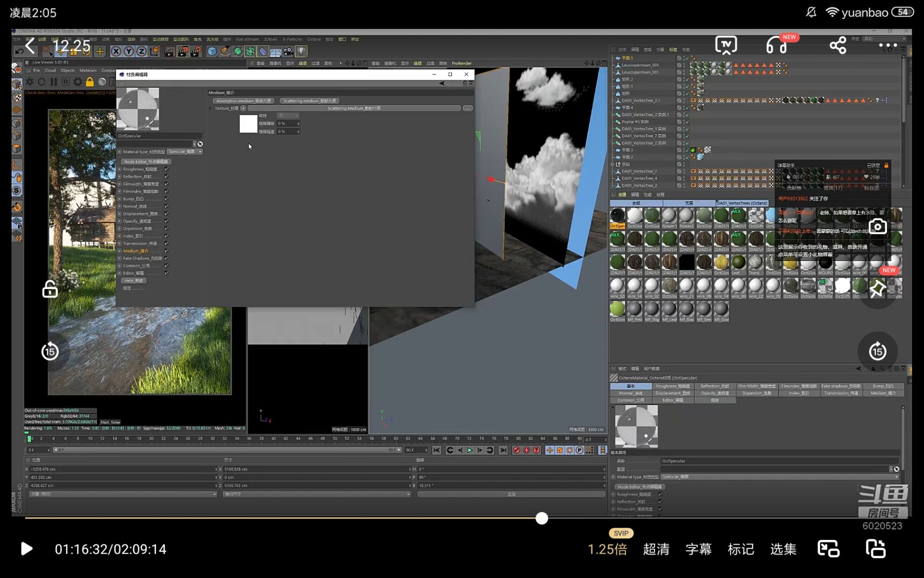924x578 pixels.
Task: Open the sampling dropdown beside the white swatch
Action: [288, 116]
